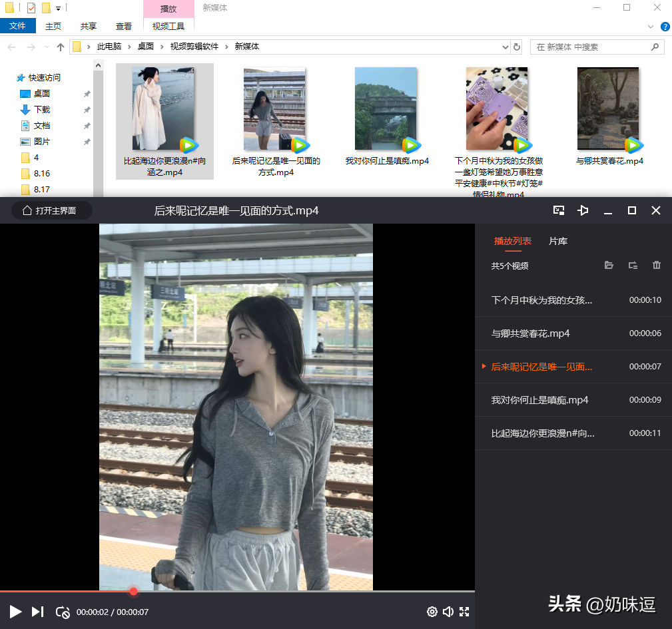Screen dimensions: 672x629
Task: Open player settings gear icon
Action: pyautogui.click(x=432, y=612)
